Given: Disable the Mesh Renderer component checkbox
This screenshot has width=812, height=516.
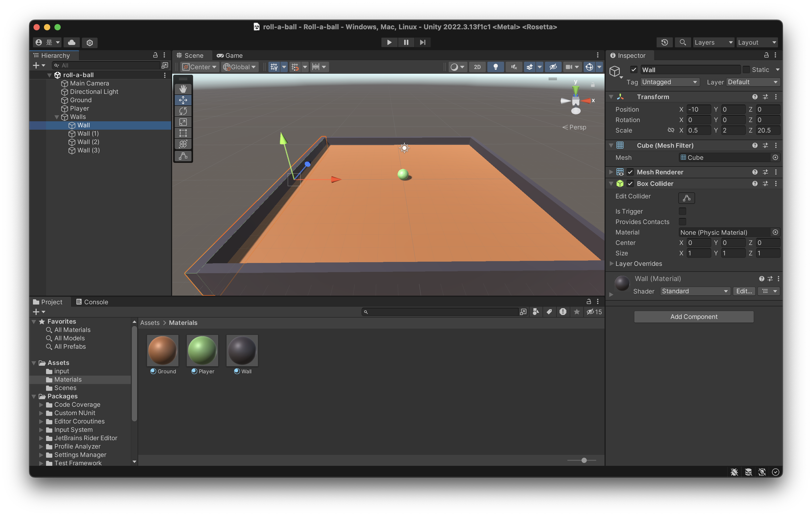Looking at the screenshot, I should [630, 172].
